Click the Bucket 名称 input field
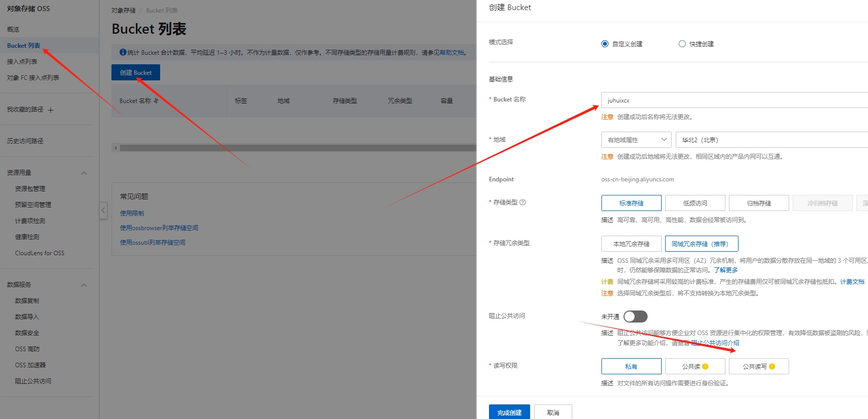The width and height of the screenshot is (868, 419). (x=733, y=100)
